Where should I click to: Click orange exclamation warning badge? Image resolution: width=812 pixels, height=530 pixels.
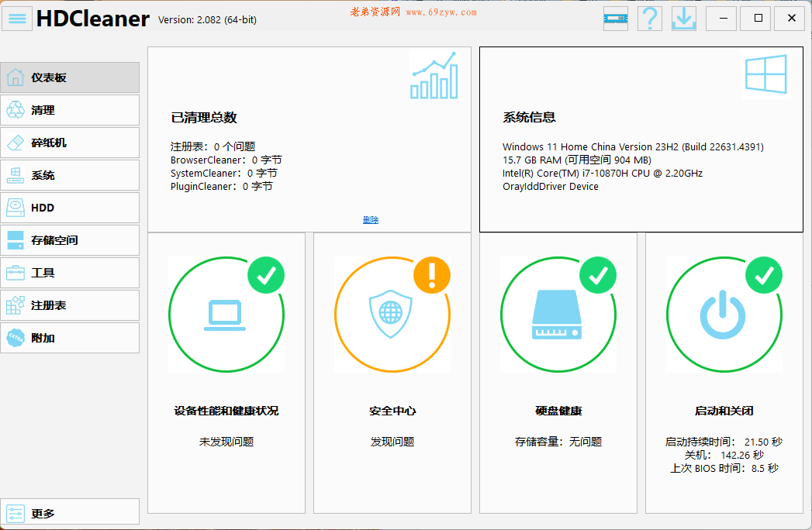pos(432,275)
